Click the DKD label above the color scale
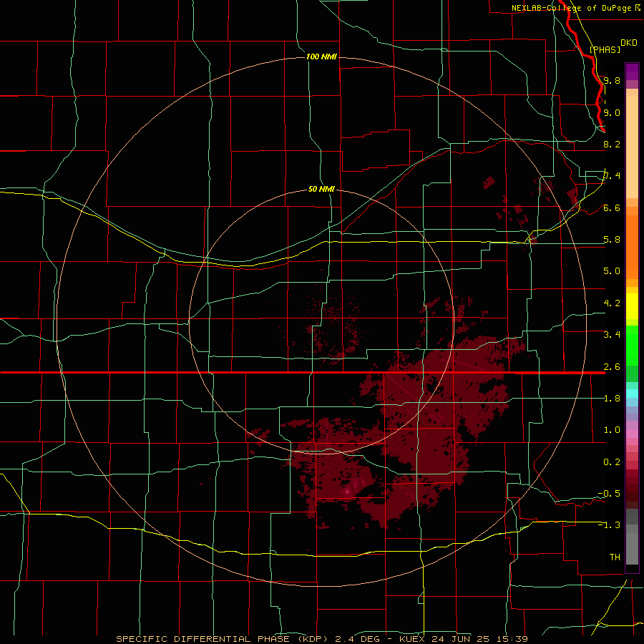644x644 pixels. pos(629,42)
